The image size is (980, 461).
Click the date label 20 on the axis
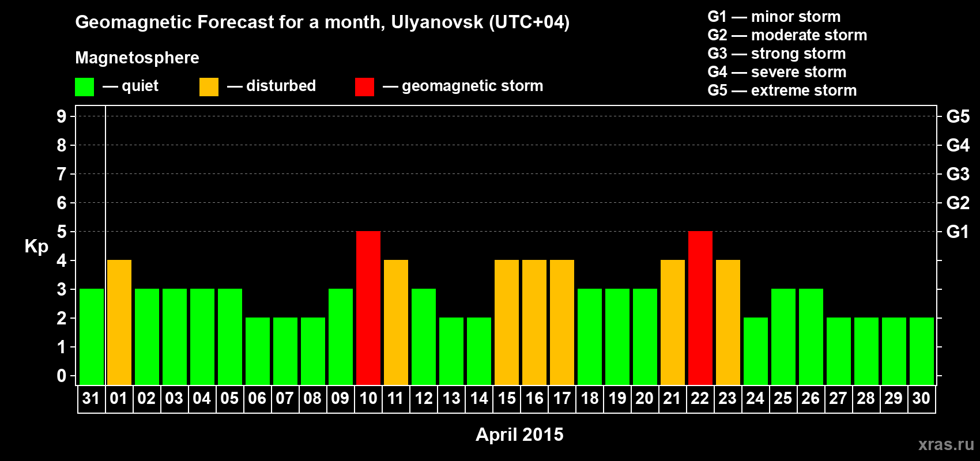coord(644,398)
